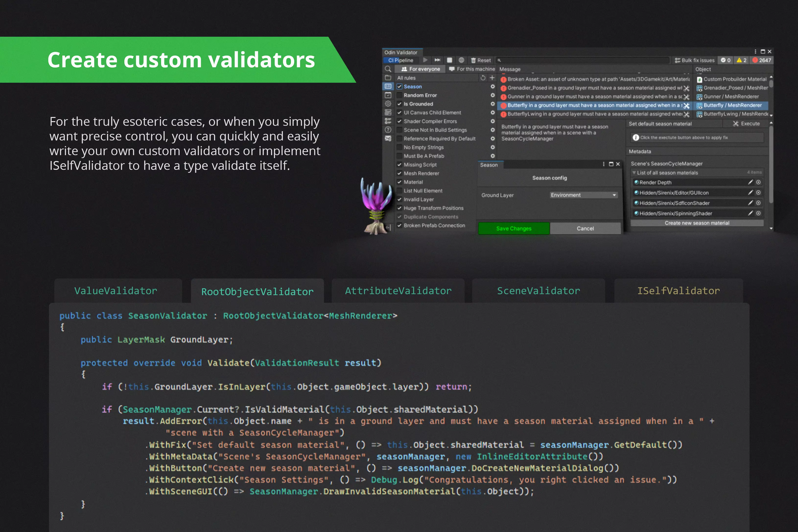798x532 pixels.
Task: Click the green Save Changes button
Action: [514, 228]
